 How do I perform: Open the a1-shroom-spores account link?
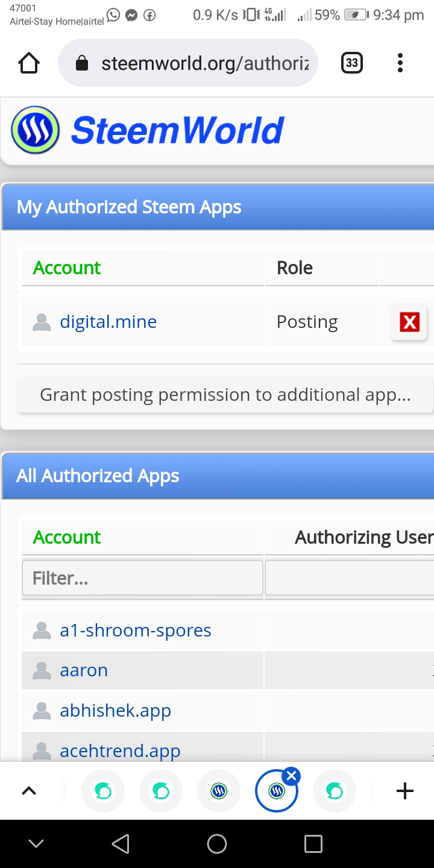(136, 631)
